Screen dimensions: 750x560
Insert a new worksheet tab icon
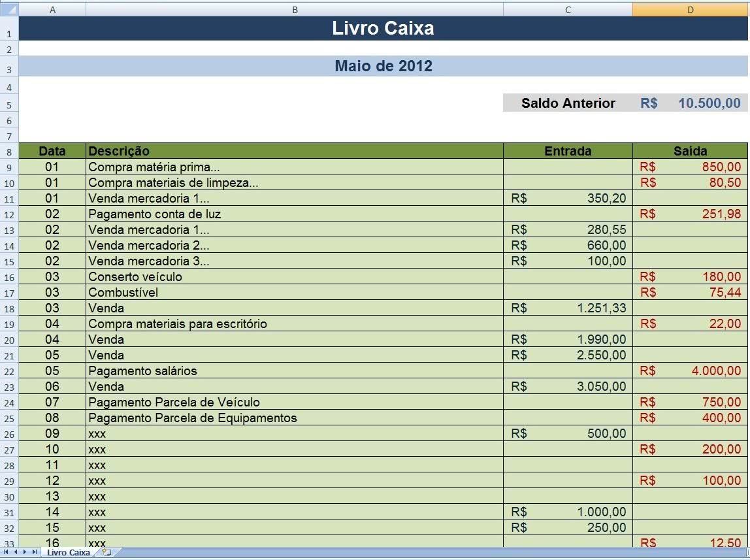click(x=107, y=552)
